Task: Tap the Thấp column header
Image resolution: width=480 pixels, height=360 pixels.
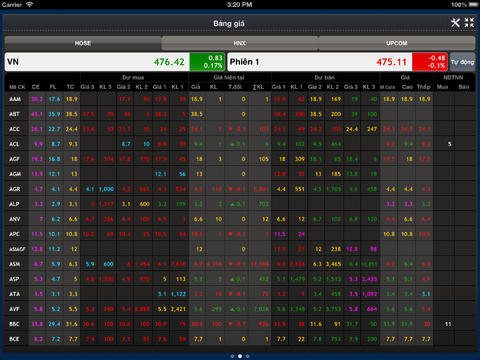Action: pyautogui.click(x=424, y=87)
